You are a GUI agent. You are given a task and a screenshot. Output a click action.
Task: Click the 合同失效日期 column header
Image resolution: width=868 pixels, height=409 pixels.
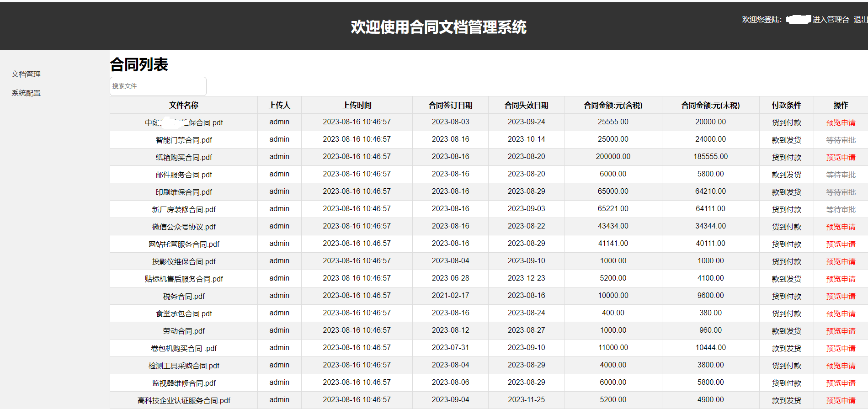tap(526, 105)
